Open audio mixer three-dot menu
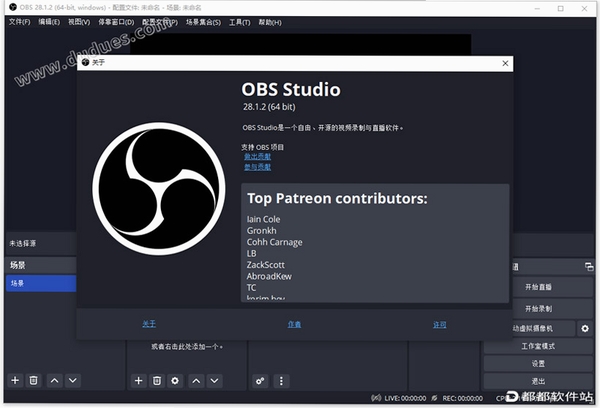The height and width of the screenshot is (408, 600). 281,381
